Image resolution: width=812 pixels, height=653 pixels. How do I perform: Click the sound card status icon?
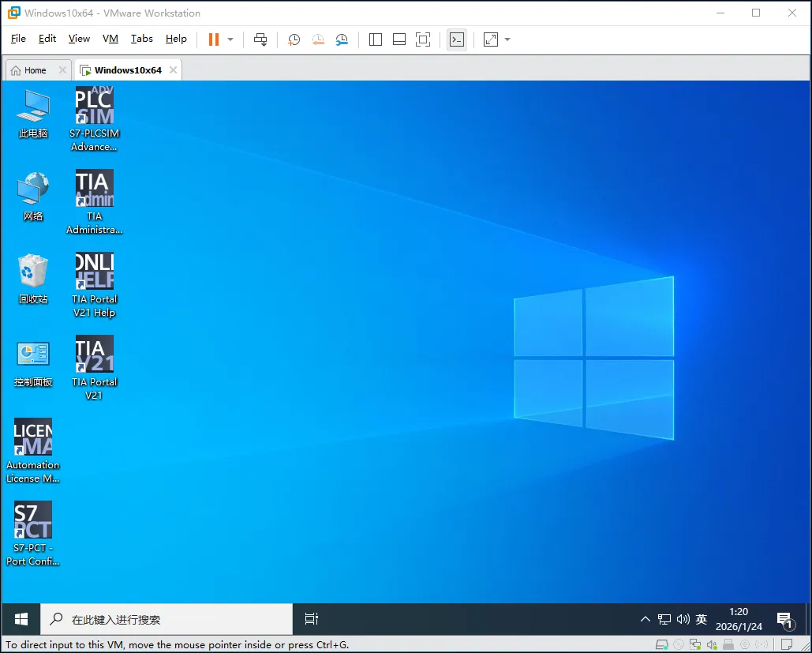click(712, 644)
